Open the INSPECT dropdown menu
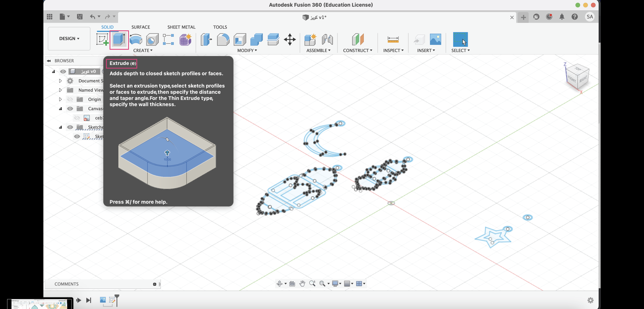 click(393, 50)
